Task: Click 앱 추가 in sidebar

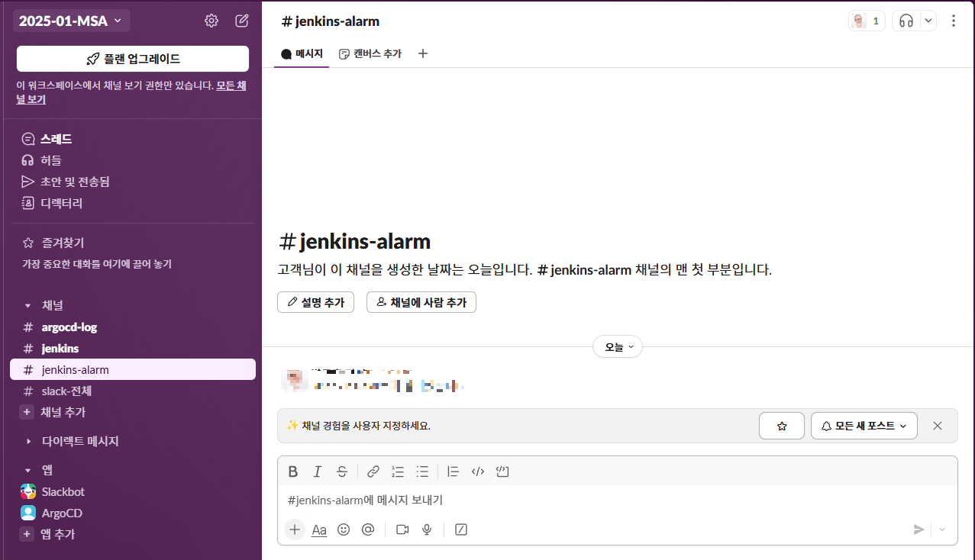Action: click(48, 534)
